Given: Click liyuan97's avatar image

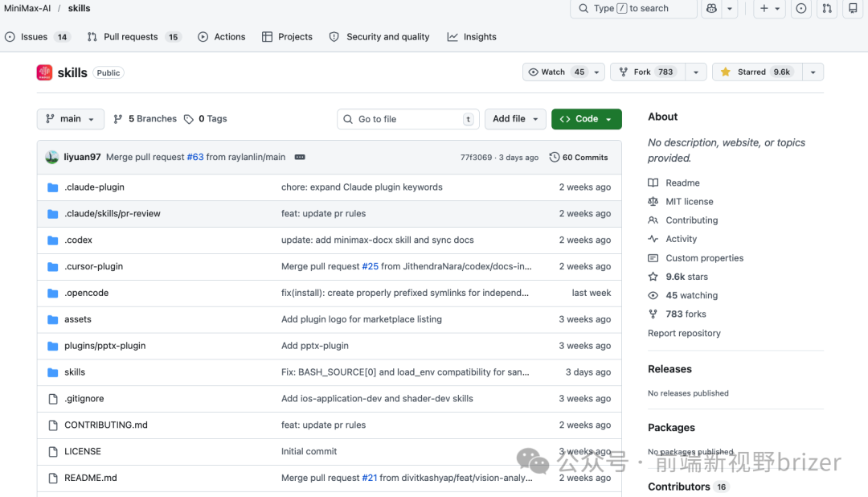Looking at the screenshot, I should (52, 158).
